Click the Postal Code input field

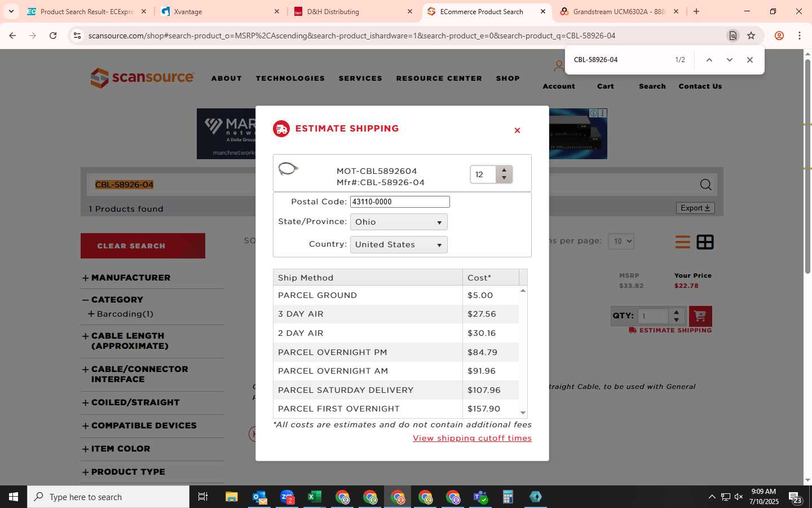(x=400, y=202)
